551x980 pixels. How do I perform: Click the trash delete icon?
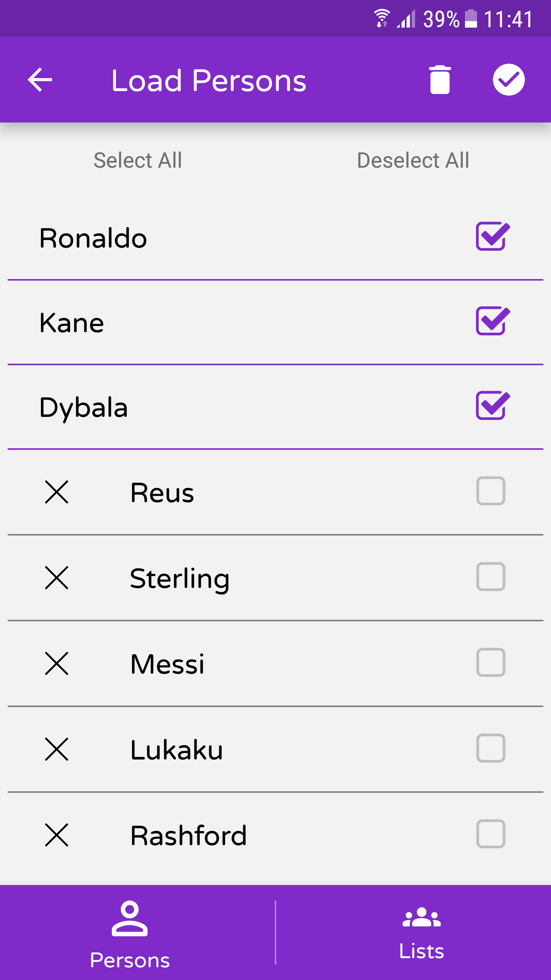tap(440, 80)
